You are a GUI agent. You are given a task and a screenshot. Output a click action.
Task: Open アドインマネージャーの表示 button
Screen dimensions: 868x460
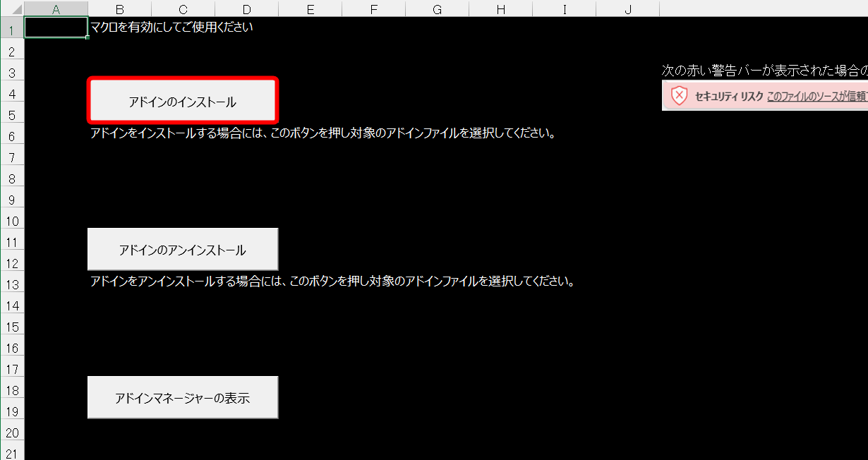pyautogui.click(x=183, y=398)
